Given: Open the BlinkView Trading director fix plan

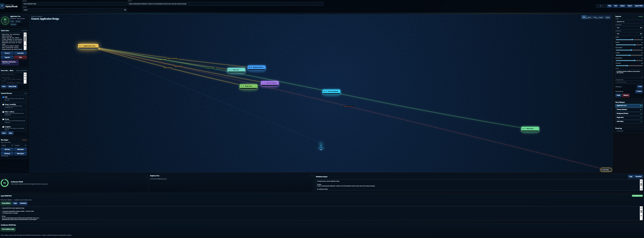Looking at the screenshot, I should click(9, 63).
